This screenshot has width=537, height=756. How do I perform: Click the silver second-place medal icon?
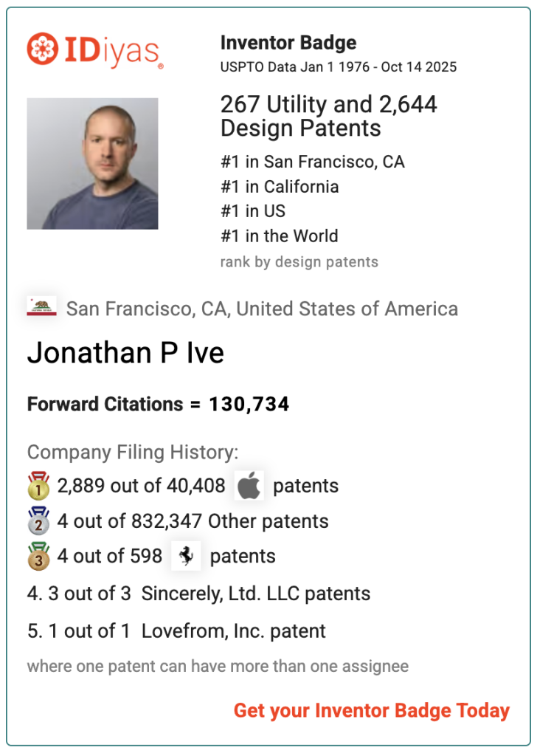coord(38,521)
